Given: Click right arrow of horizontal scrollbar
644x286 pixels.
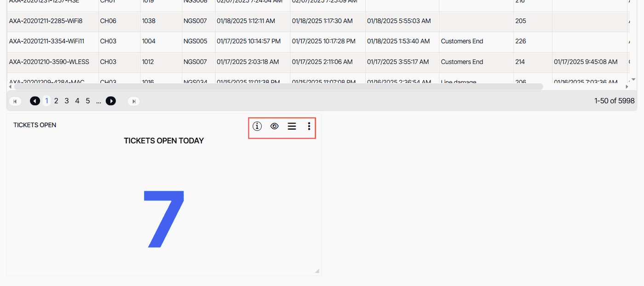Looking at the screenshot, I should (x=627, y=87).
